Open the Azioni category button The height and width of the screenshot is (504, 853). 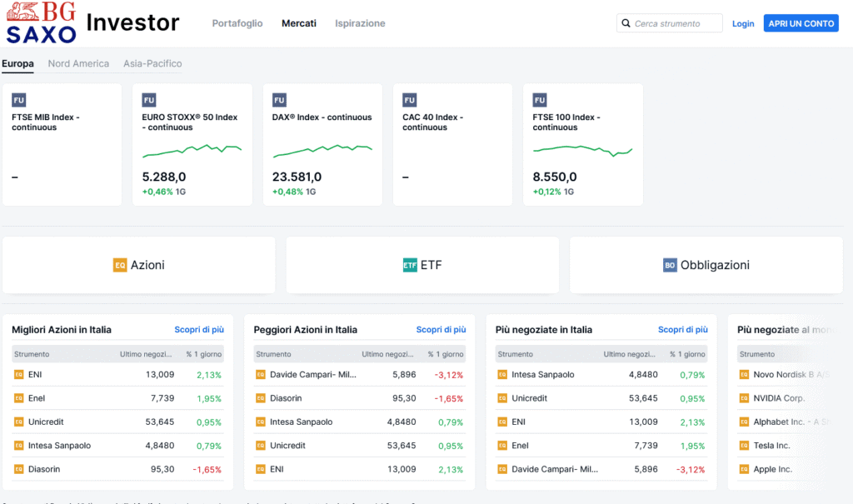139,265
